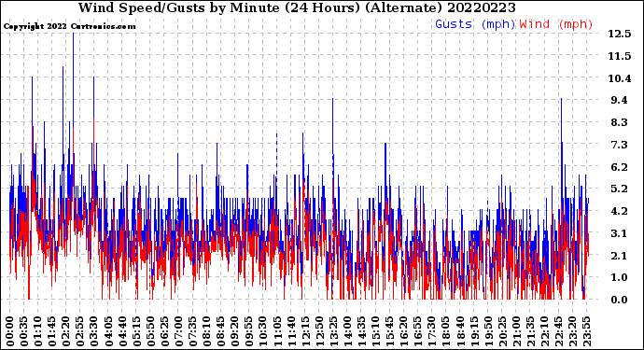Click the 05:15 time label

coord(136,331)
